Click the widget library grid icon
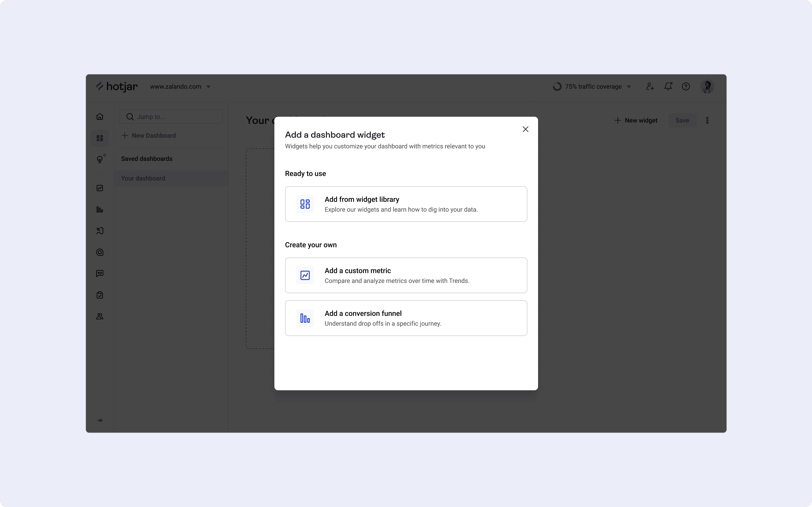Viewport: 812px width, 507px height. [305, 204]
